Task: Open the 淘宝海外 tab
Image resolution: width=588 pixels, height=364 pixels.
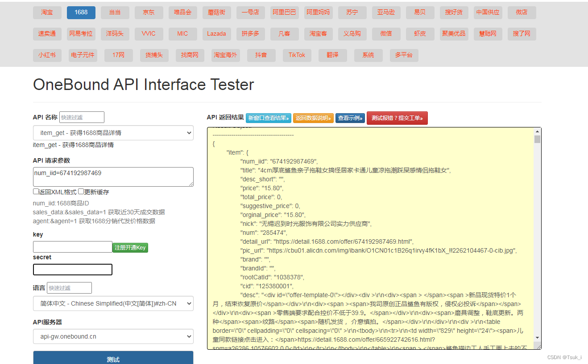Action: tap(226, 55)
